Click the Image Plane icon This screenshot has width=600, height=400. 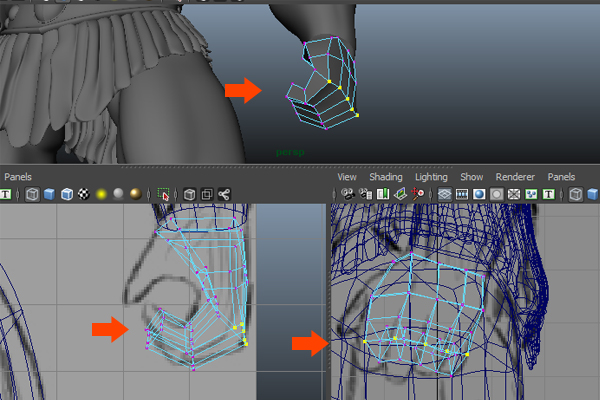(x=400, y=194)
